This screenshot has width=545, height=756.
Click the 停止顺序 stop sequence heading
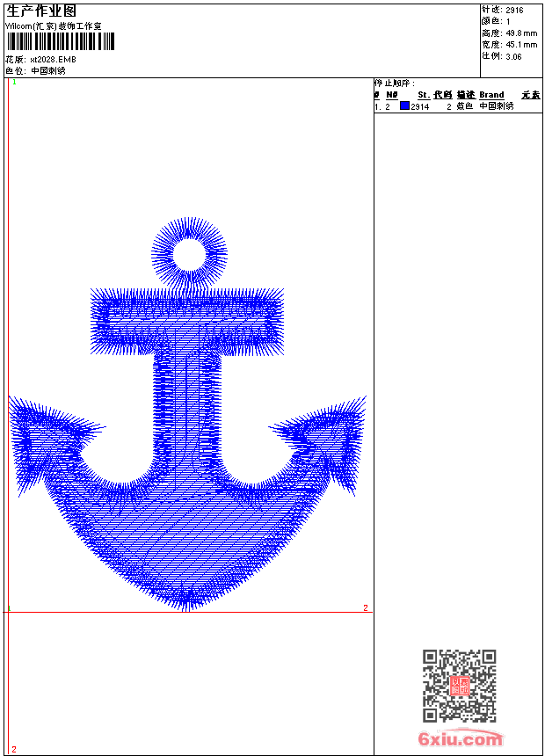click(395, 83)
